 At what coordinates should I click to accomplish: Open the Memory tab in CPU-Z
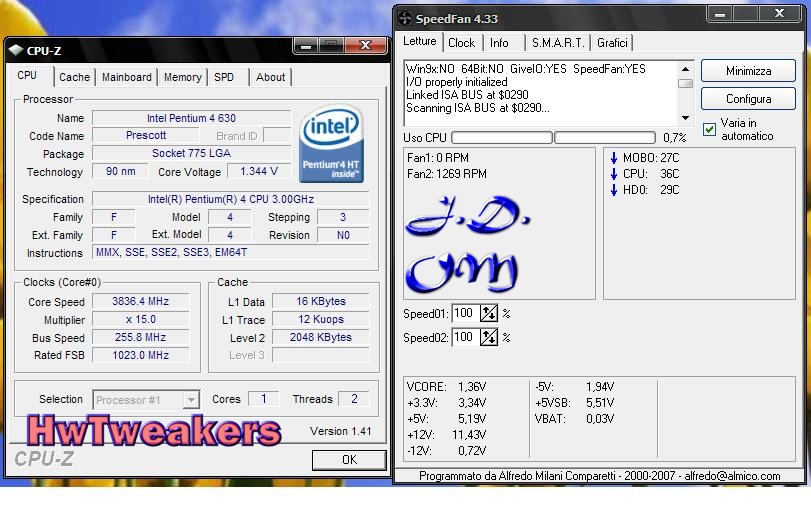point(182,77)
